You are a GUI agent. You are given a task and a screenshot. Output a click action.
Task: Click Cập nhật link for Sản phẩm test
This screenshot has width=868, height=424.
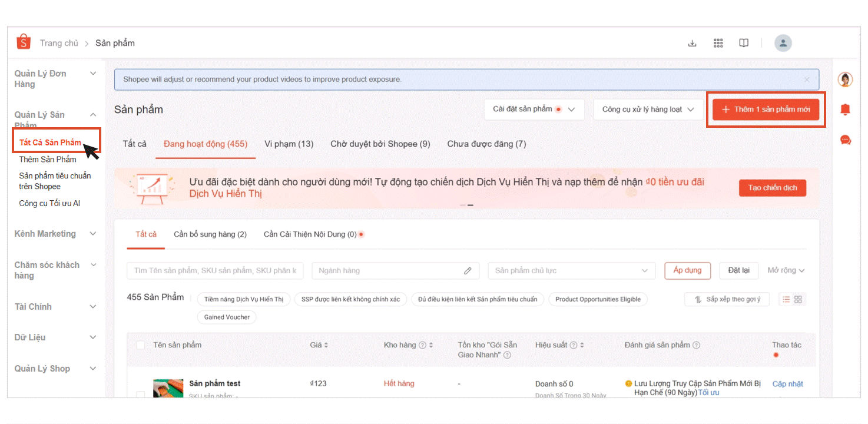point(788,384)
